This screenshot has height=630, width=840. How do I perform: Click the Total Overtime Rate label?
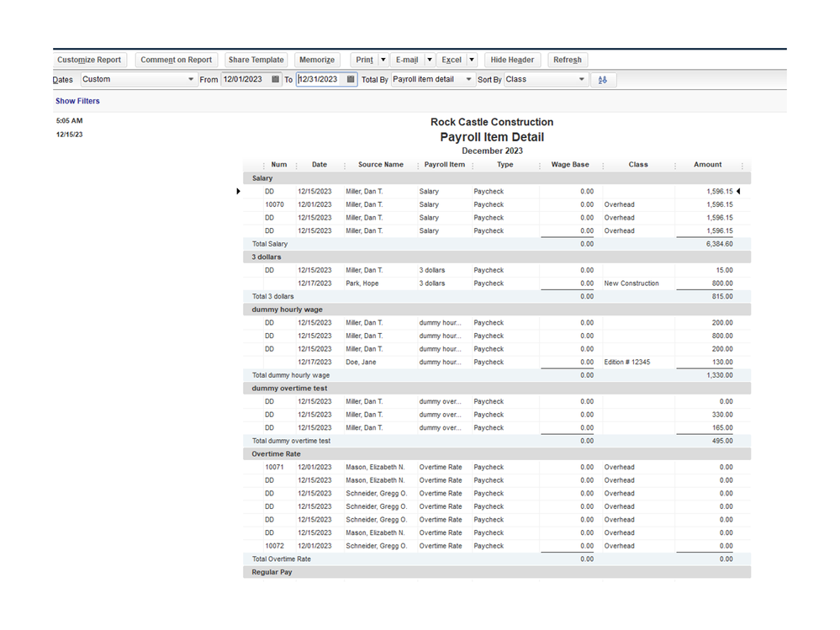click(x=281, y=559)
